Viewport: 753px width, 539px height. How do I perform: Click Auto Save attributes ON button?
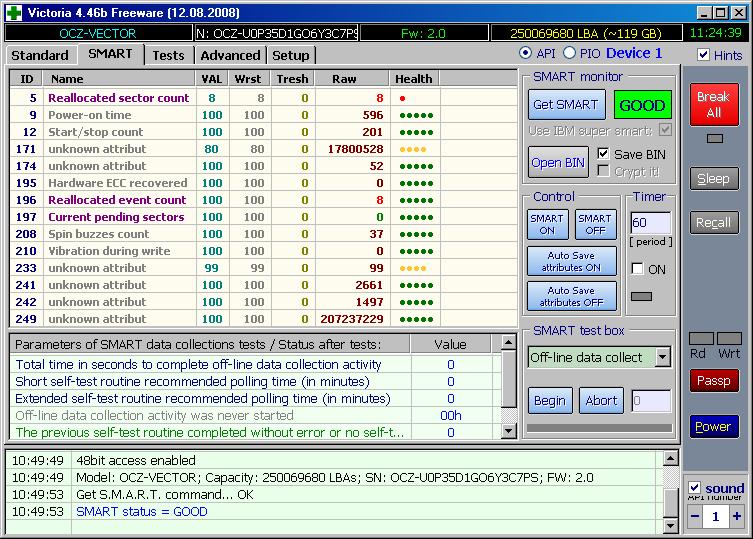click(x=571, y=261)
